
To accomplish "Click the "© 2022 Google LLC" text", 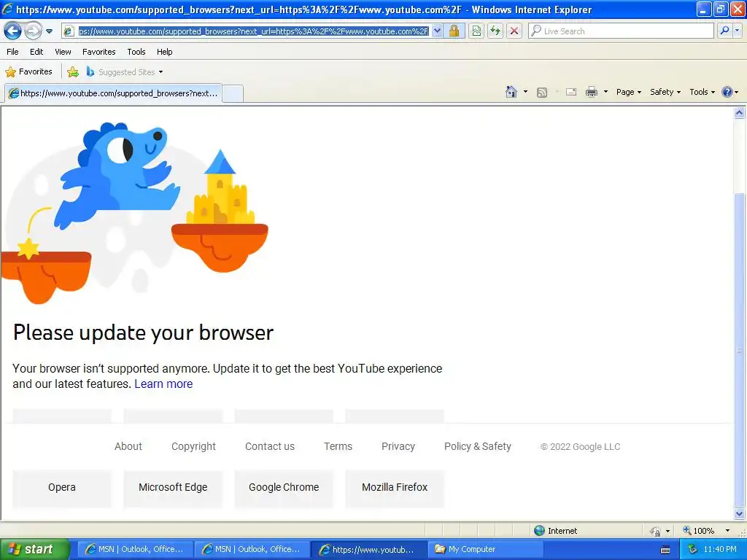I will 580,447.
